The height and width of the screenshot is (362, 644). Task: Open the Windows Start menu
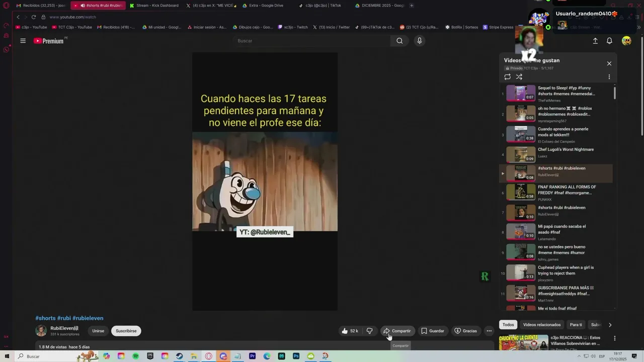[x=7, y=356]
